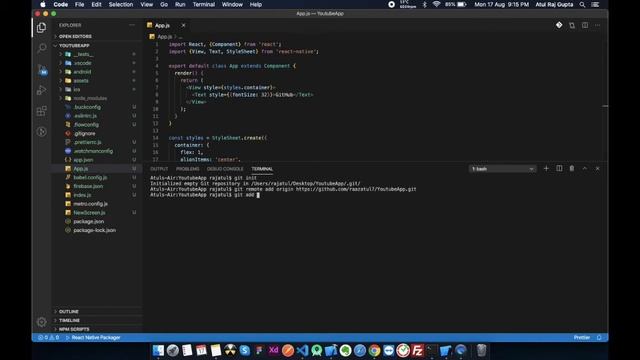Switch to the PROBLEMS panel tab
This screenshot has width=640, height=360.
pyautogui.click(x=188, y=169)
